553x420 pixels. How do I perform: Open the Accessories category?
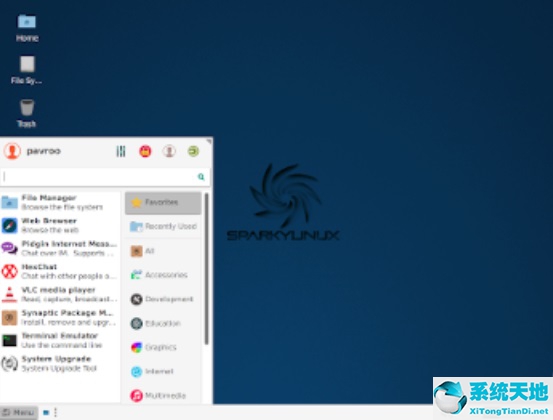[x=163, y=275]
